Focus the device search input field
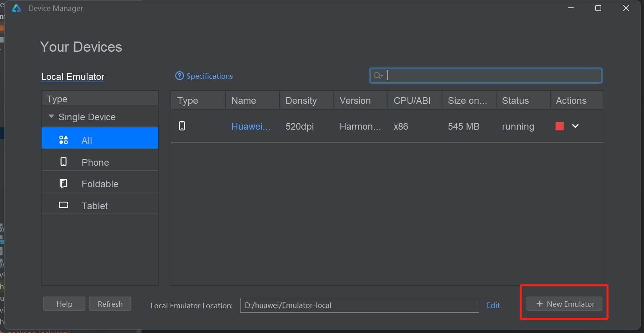Image resolution: width=644 pixels, height=333 pixels. 486,76
